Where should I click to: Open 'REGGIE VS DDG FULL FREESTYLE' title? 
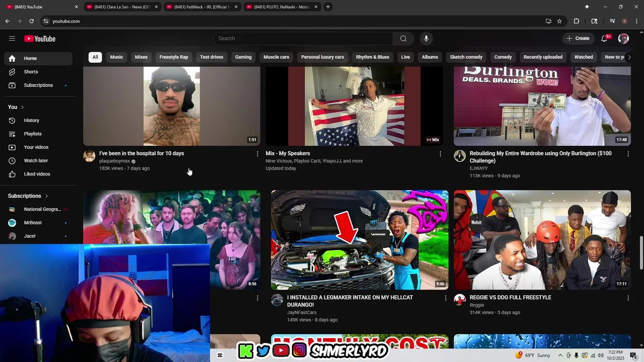pyautogui.click(x=510, y=298)
